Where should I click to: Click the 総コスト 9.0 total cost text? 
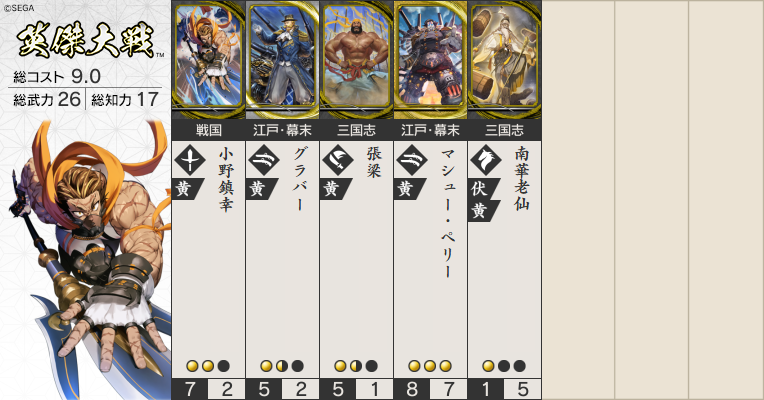coord(57,76)
